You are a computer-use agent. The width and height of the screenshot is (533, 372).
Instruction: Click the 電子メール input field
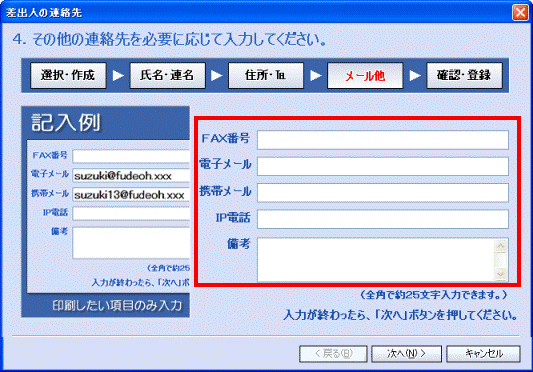click(x=383, y=166)
